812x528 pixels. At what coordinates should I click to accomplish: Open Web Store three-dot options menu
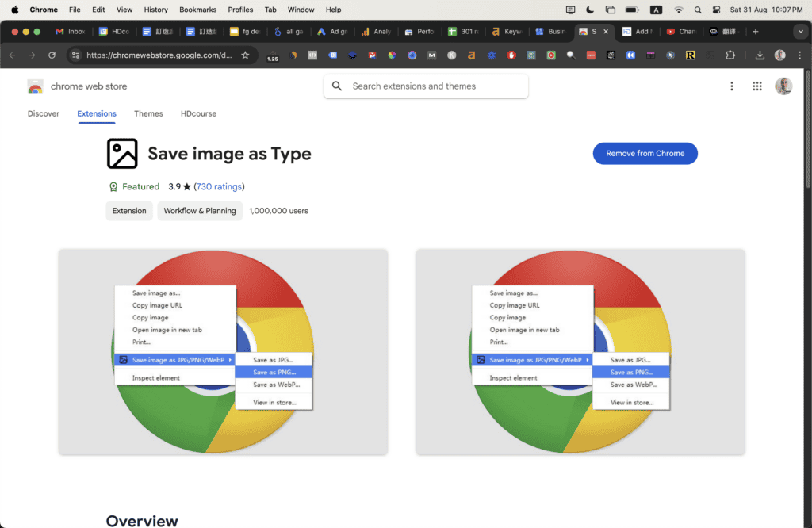point(732,86)
